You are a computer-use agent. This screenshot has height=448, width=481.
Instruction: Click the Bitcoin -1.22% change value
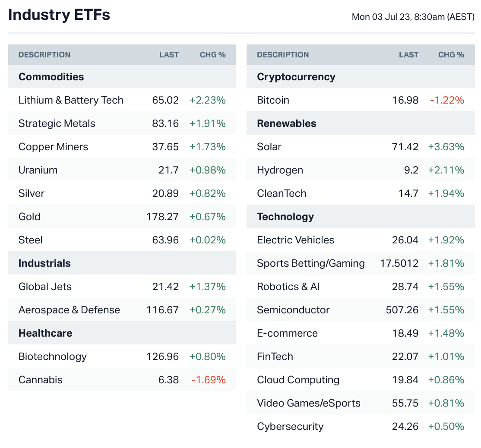[x=447, y=100]
